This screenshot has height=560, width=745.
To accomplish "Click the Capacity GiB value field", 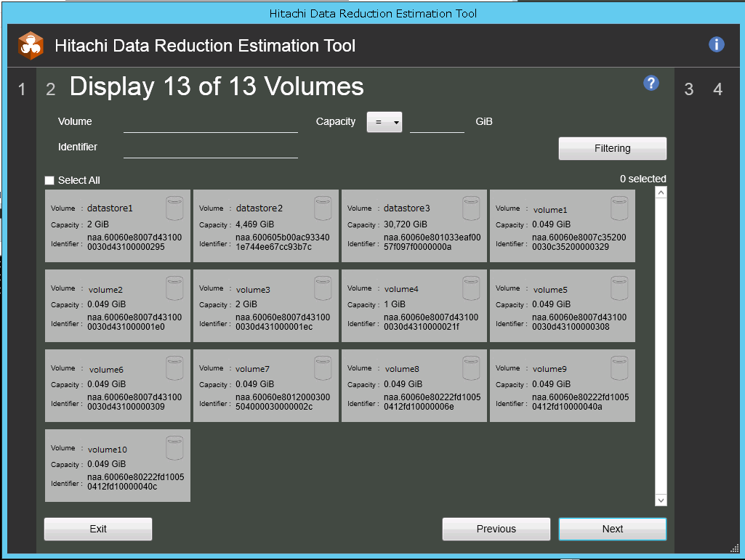I will pos(437,123).
